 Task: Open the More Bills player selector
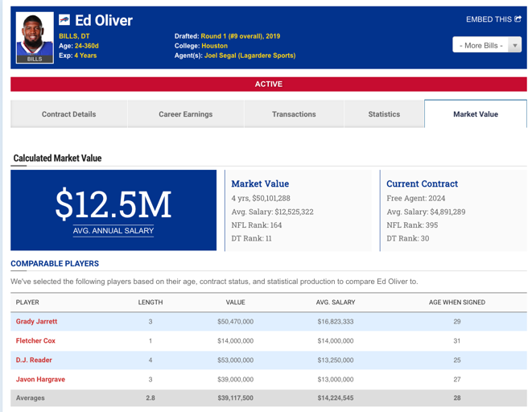click(487, 45)
